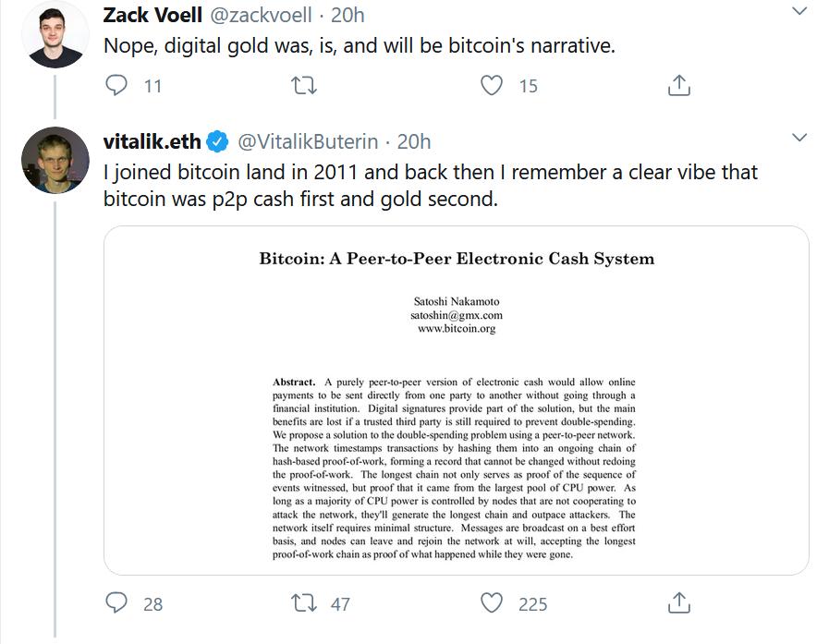The height and width of the screenshot is (644, 829).
Task: Open Zack Voell tweet options chevron
Action: [800, 12]
